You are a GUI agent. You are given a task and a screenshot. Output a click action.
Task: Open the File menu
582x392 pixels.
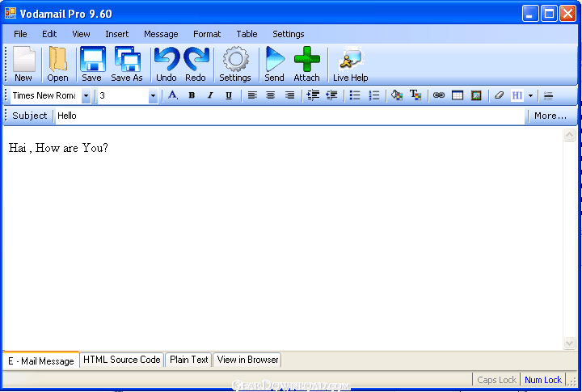(x=20, y=34)
